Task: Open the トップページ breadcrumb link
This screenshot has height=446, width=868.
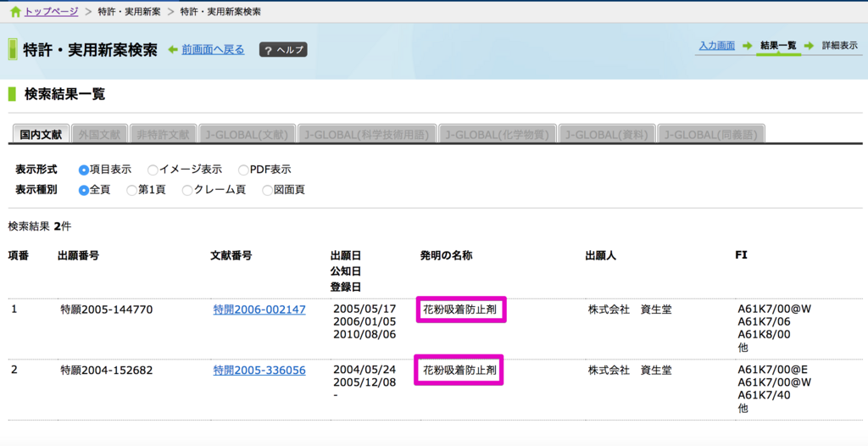Action: [x=51, y=12]
